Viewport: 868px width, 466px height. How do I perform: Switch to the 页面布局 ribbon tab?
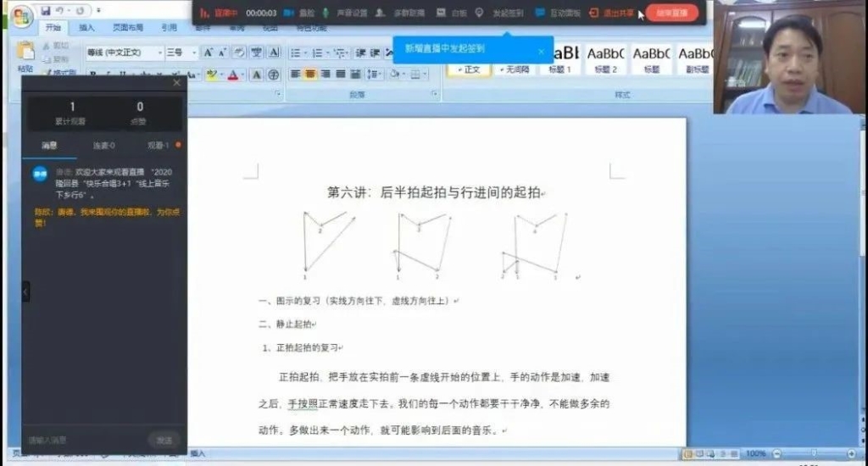(128, 27)
